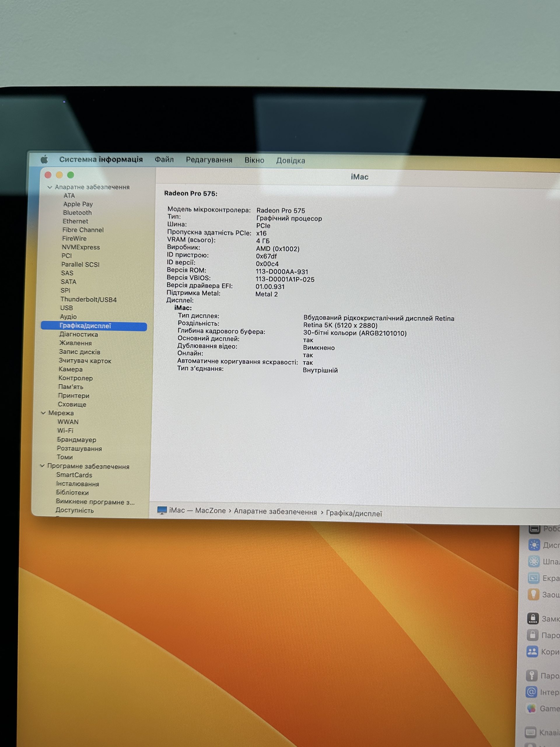The image size is (560, 747).
Task: Open the Wallpaper flower icon in System Settings
Action: [534, 561]
